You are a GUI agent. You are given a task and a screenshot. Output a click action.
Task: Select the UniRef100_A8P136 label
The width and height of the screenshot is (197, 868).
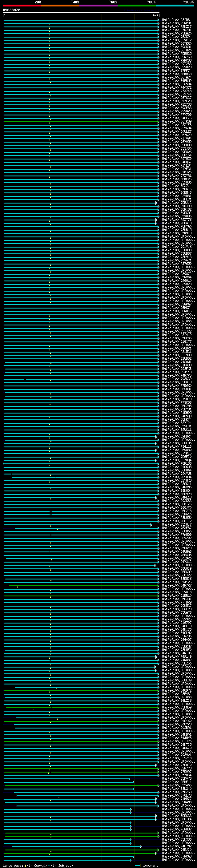tap(177, 463)
